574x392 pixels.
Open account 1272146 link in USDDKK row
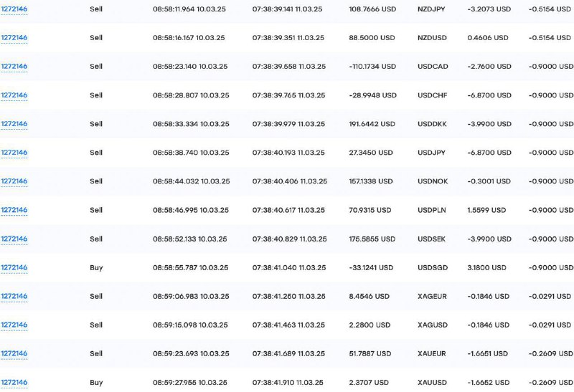[x=14, y=123]
